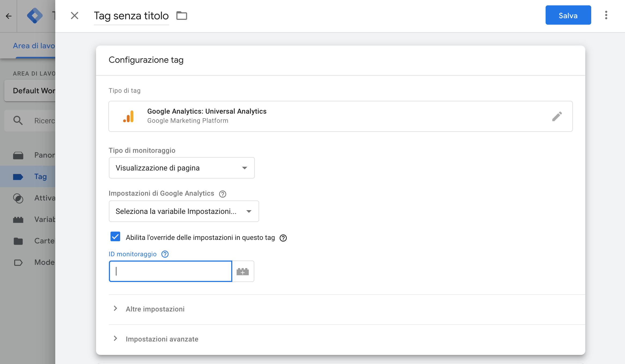The height and width of the screenshot is (364, 625).
Task: Click the Ricerca search field in sidebar
Action: 30,121
